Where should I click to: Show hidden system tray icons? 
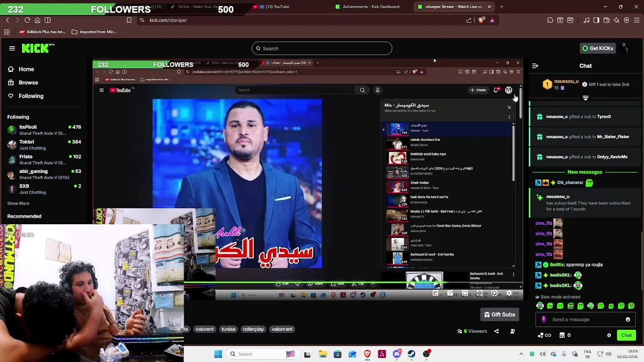click(x=521, y=354)
